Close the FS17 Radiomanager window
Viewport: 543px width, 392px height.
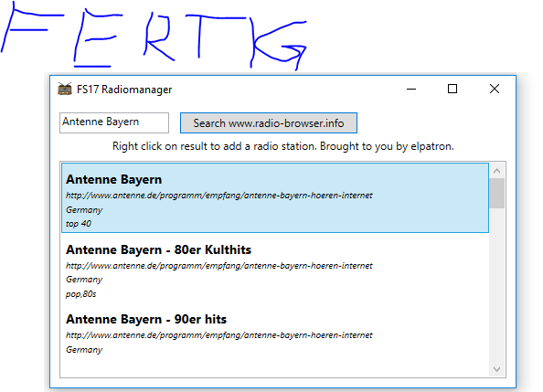[495, 89]
